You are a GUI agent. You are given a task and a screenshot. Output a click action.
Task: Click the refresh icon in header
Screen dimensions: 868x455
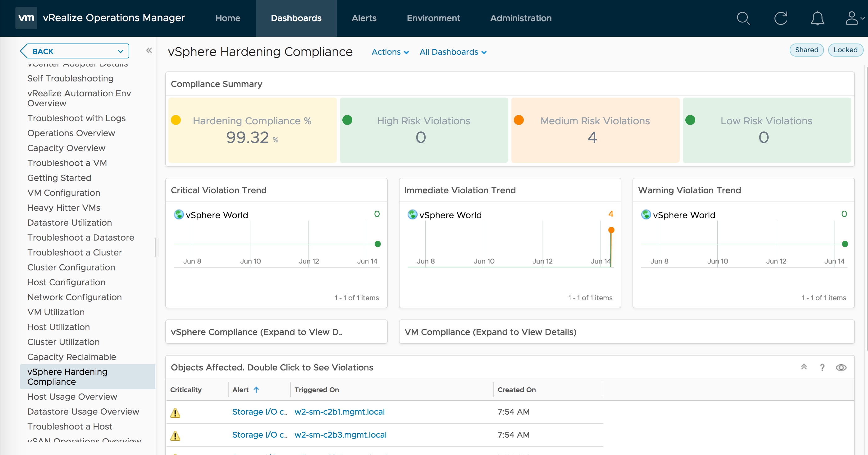pyautogui.click(x=780, y=18)
